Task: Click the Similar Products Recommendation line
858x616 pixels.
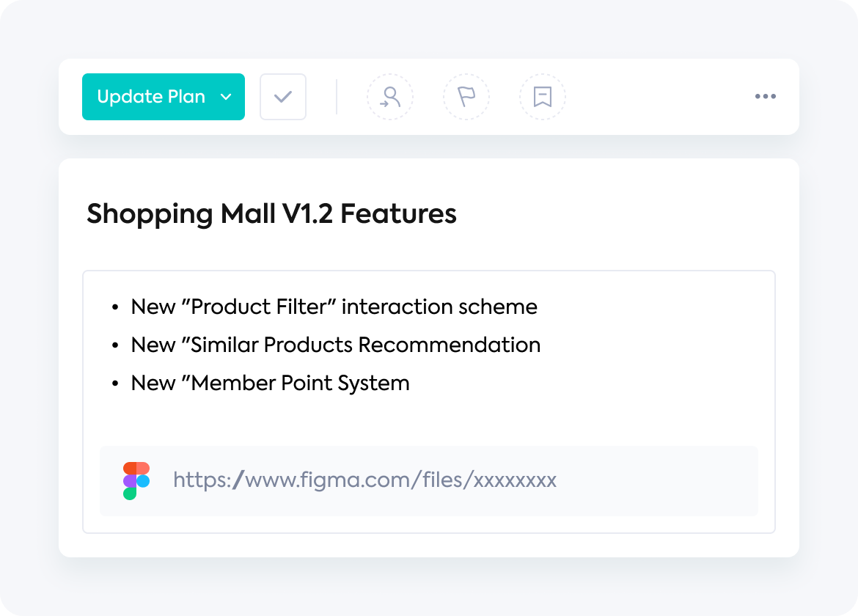Action: coord(335,345)
